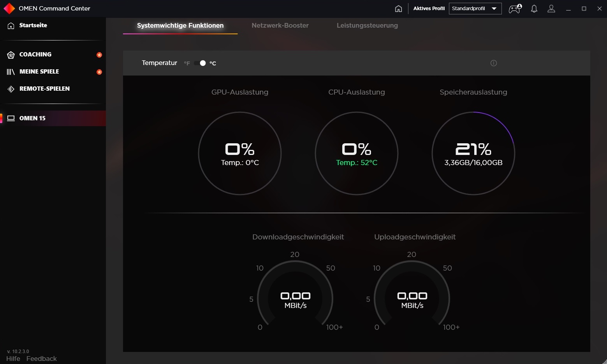This screenshot has width=607, height=364.
Task: Click the red badge next to Meine Spiele
Action: [x=99, y=72]
